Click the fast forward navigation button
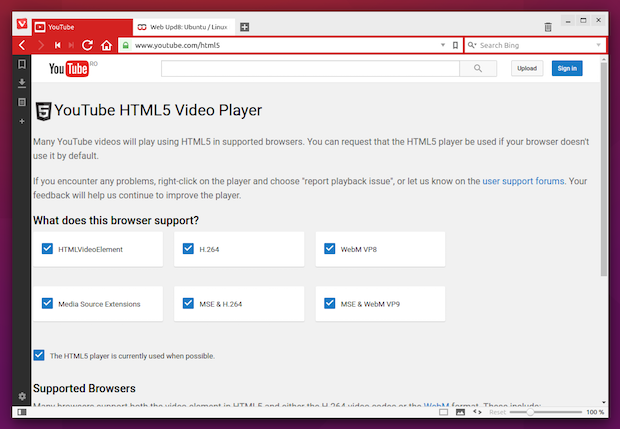Image resolution: width=620 pixels, height=429 pixels. coord(71,45)
